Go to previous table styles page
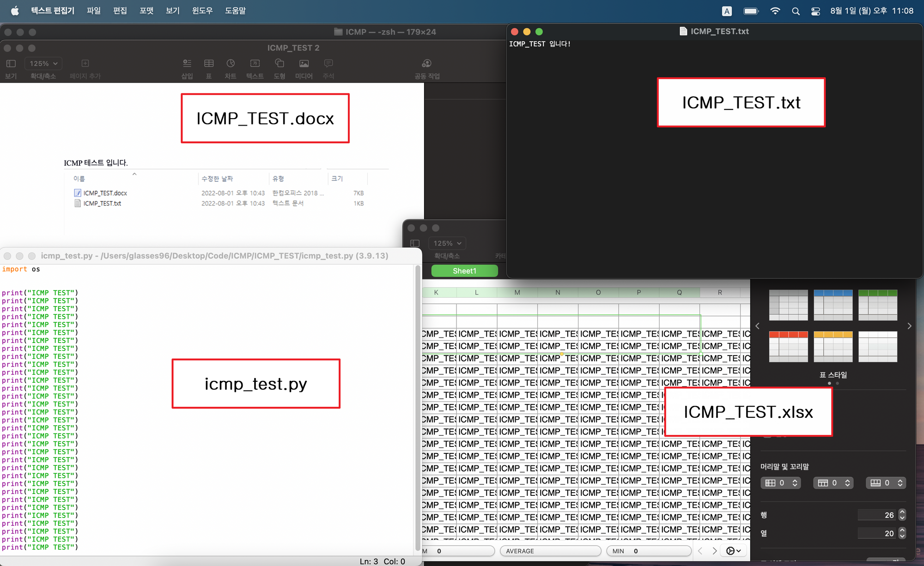The height and width of the screenshot is (566, 924). 757,326
